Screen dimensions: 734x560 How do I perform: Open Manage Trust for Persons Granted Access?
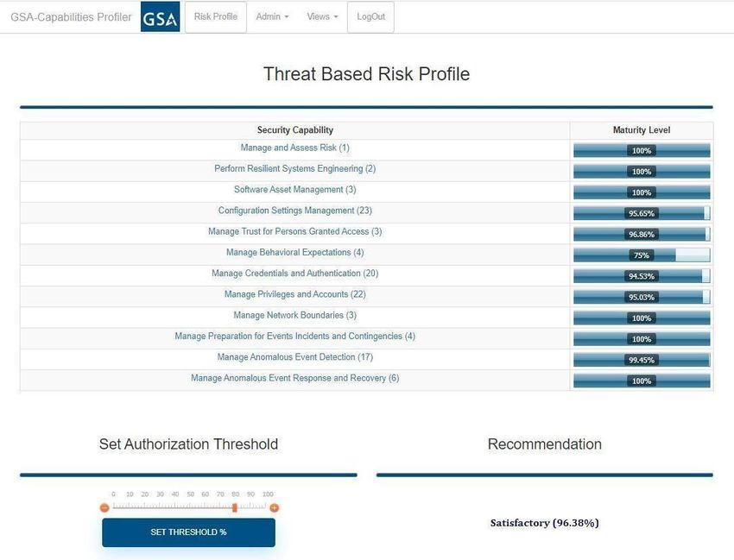(x=295, y=231)
